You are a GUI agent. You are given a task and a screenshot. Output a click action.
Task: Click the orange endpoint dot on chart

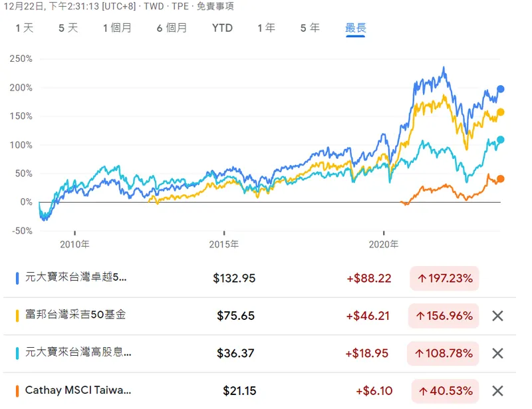point(501,179)
